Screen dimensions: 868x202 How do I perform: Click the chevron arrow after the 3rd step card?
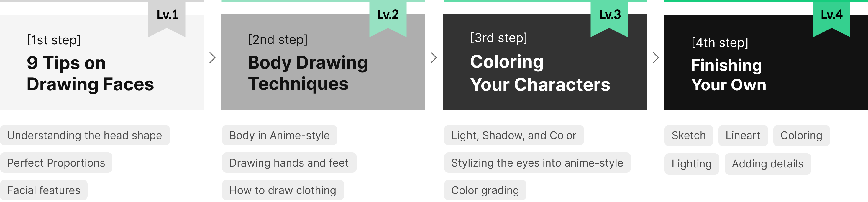pos(655,58)
